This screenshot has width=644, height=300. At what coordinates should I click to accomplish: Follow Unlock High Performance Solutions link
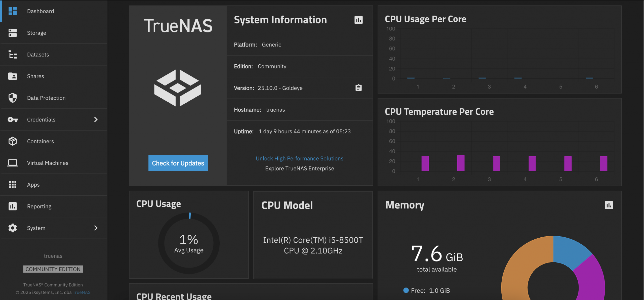point(299,158)
